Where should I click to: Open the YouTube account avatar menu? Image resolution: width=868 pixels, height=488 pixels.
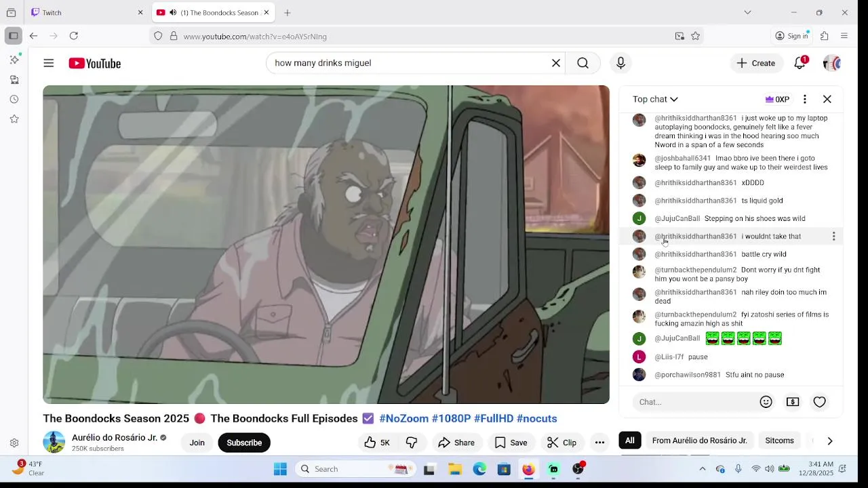[832, 63]
